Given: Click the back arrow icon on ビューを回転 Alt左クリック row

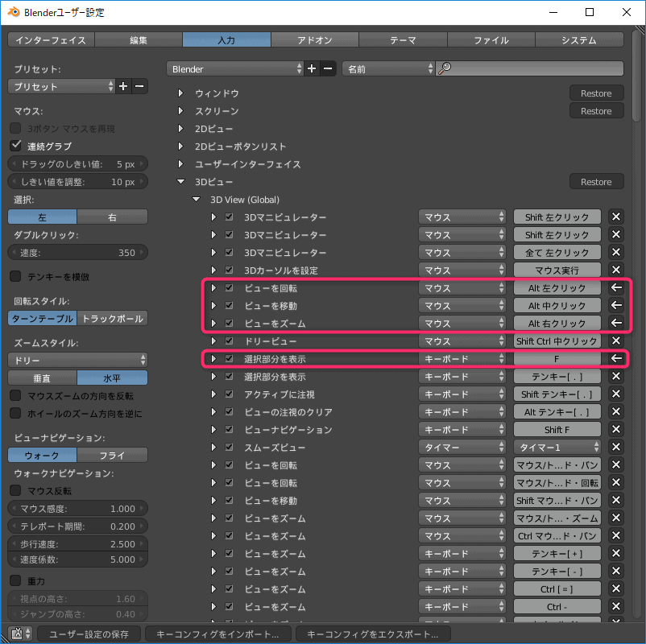Looking at the screenshot, I should (x=616, y=288).
